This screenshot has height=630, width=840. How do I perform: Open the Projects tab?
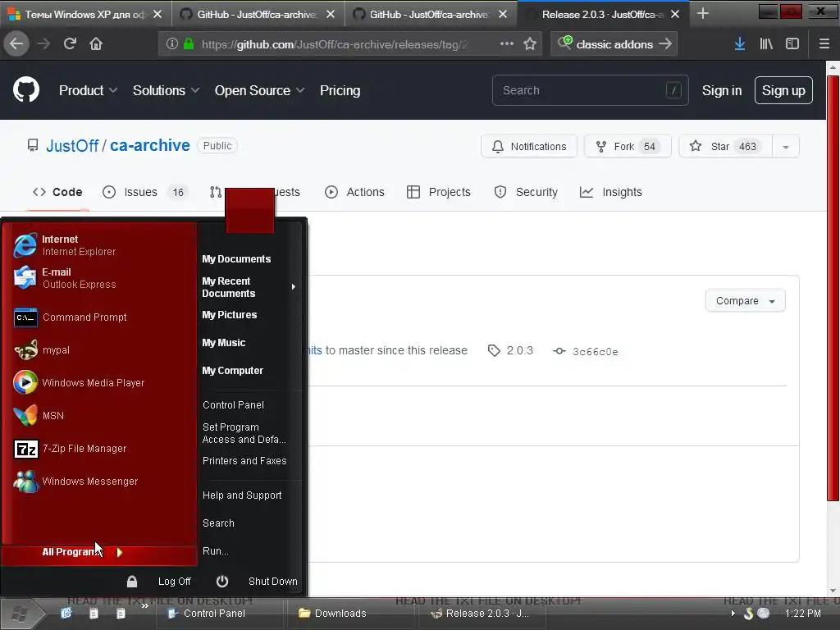438,192
